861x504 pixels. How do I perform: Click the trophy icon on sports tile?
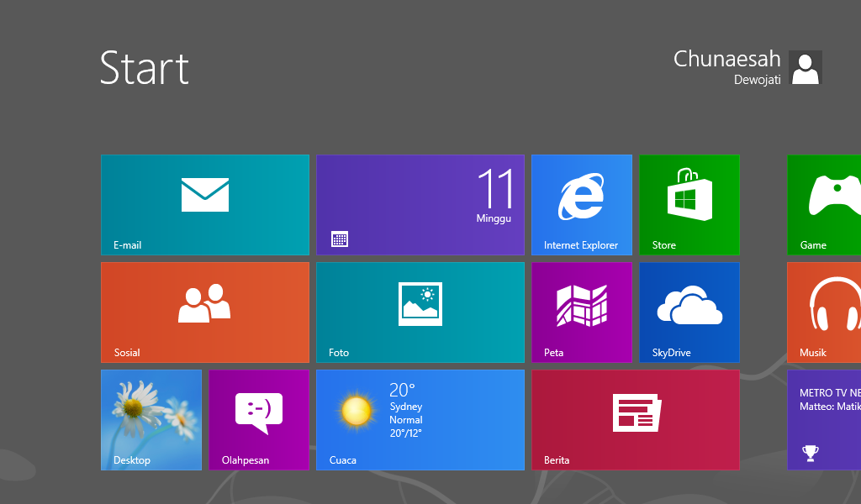[x=811, y=453]
